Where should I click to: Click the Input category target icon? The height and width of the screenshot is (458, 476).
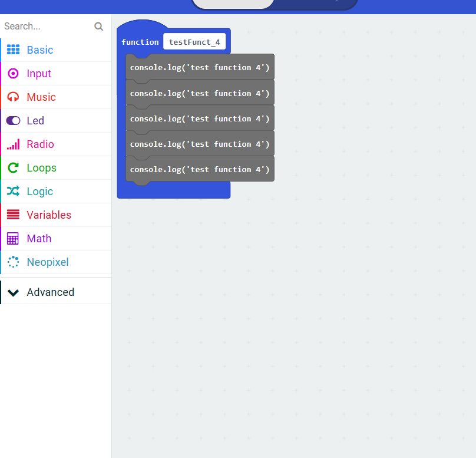pos(13,73)
